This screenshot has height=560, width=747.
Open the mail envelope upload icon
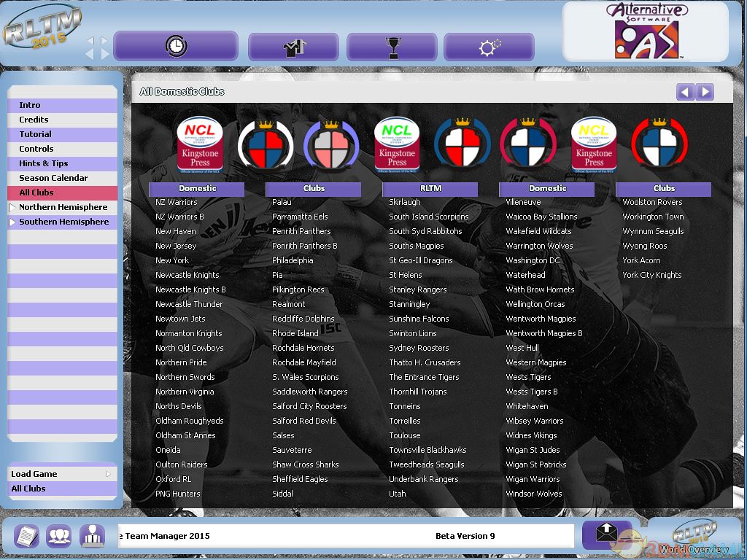[607, 534]
